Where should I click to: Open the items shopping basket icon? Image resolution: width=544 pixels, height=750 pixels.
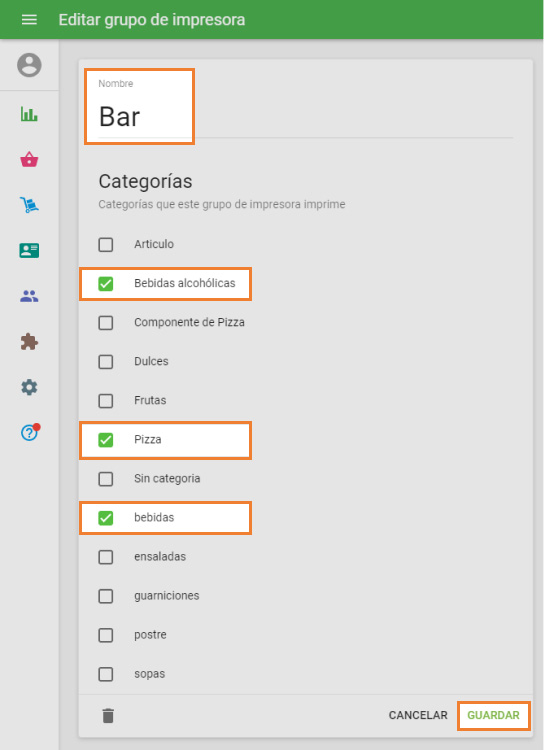(x=29, y=159)
